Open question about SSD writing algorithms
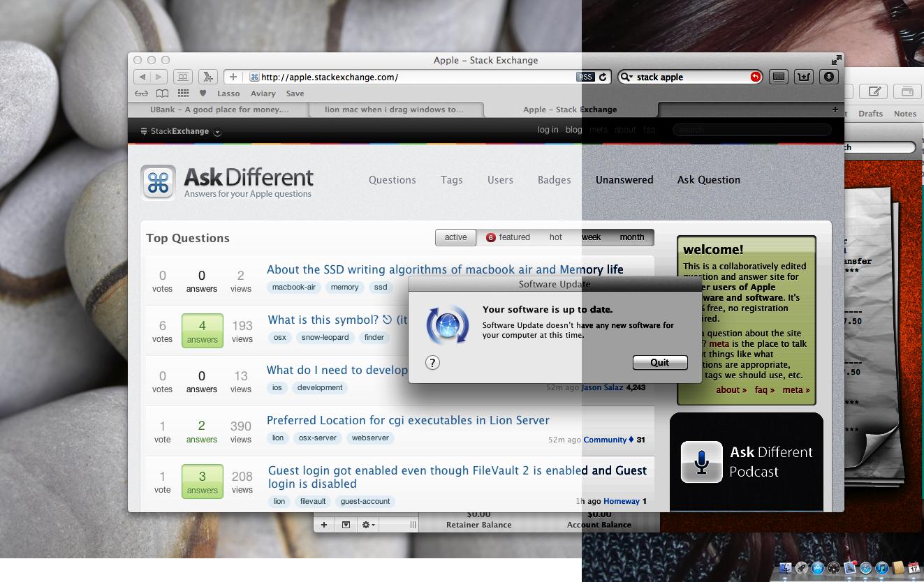Image resolution: width=924 pixels, height=582 pixels. coord(445,269)
